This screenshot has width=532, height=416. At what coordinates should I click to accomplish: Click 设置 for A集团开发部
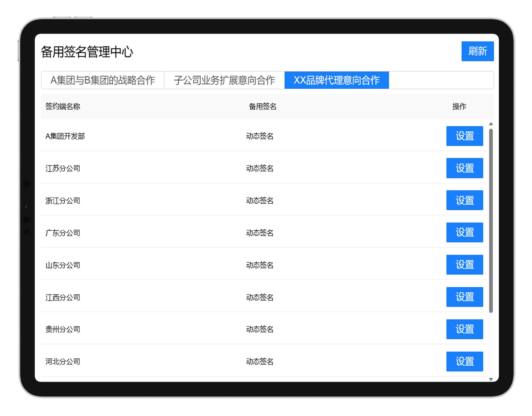465,136
